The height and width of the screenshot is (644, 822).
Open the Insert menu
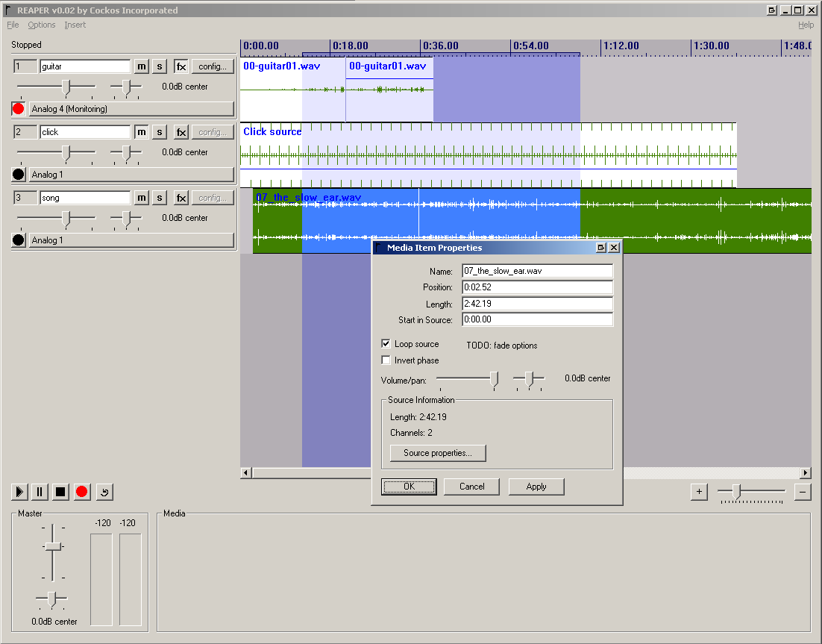click(75, 25)
